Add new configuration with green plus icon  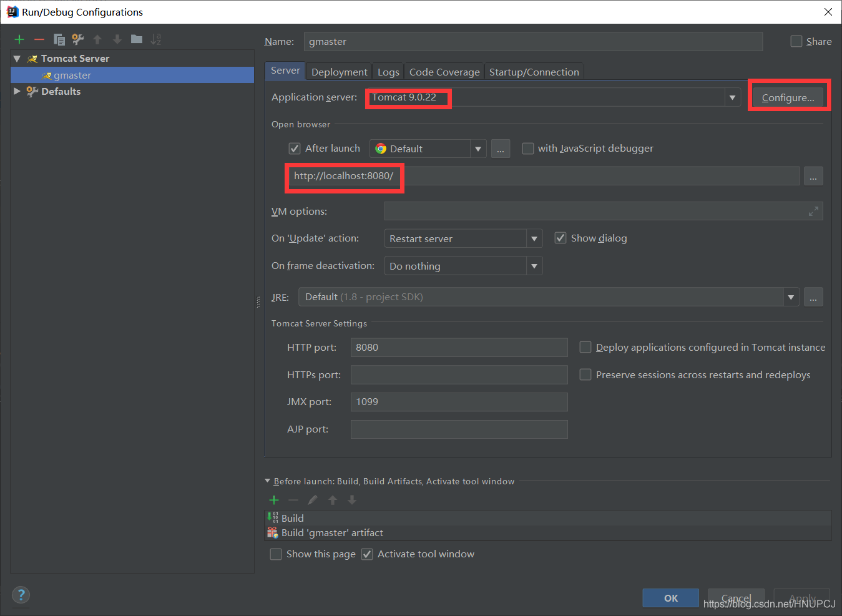(x=19, y=39)
